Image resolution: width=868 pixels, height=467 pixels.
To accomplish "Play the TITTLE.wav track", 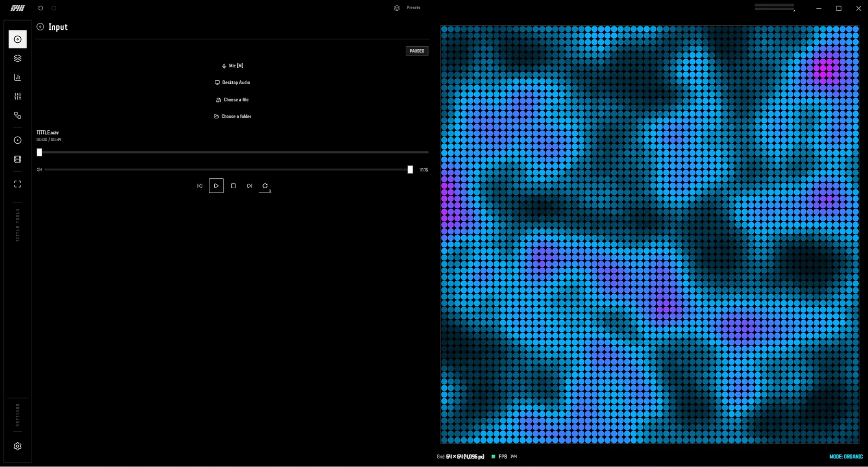I will click(x=216, y=186).
